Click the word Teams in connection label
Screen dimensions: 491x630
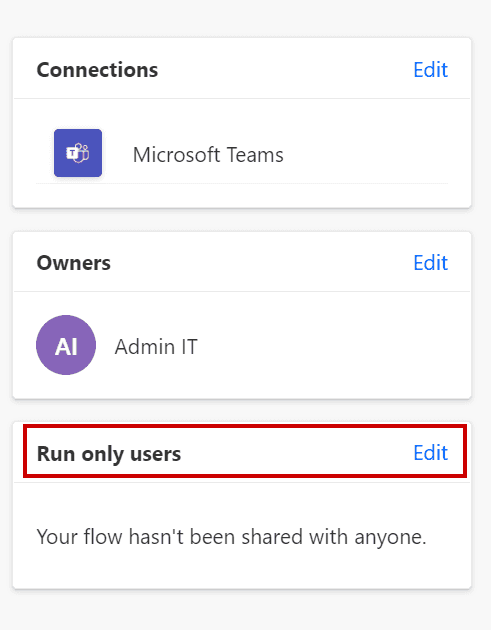[255, 155]
